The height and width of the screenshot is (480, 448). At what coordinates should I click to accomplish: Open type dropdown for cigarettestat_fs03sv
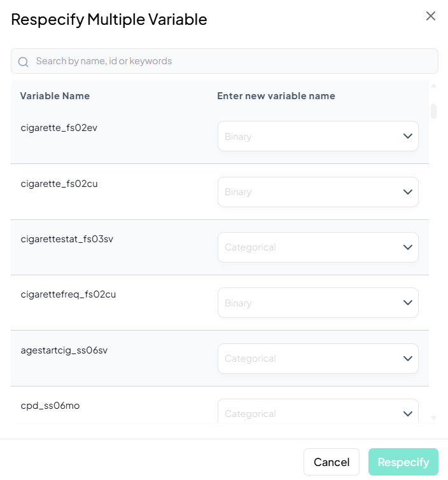(x=318, y=247)
